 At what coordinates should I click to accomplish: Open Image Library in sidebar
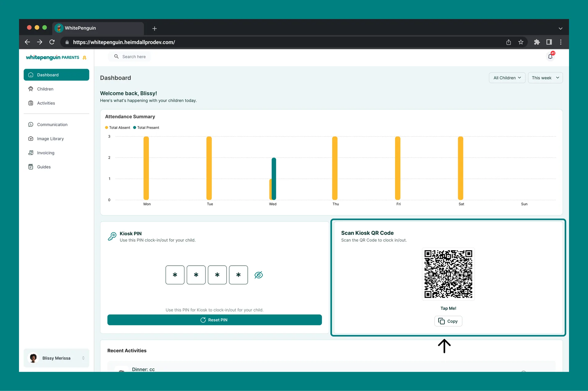pyautogui.click(x=56, y=139)
